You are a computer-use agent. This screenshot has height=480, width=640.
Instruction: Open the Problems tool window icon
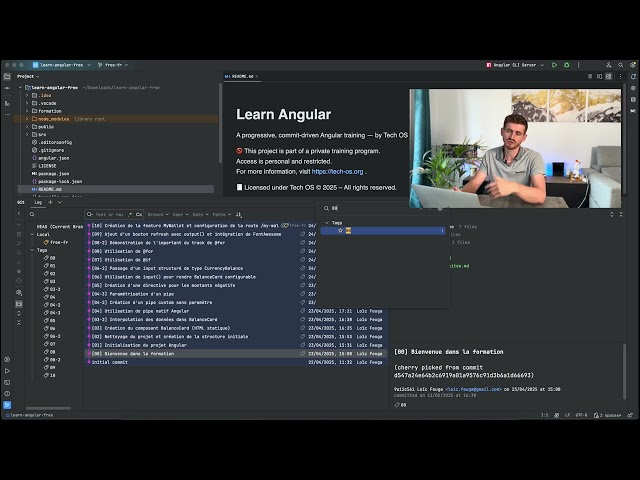click(x=7, y=394)
